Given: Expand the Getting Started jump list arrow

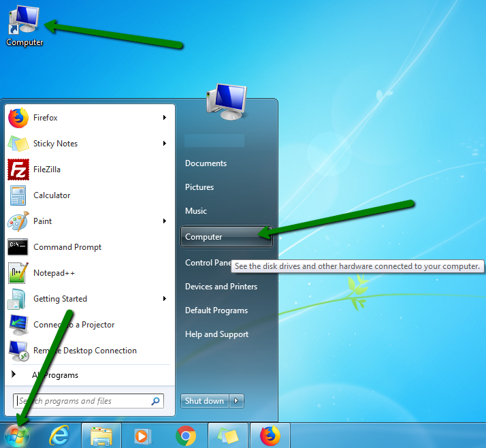Looking at the screenshot, I should pos(165,299).
